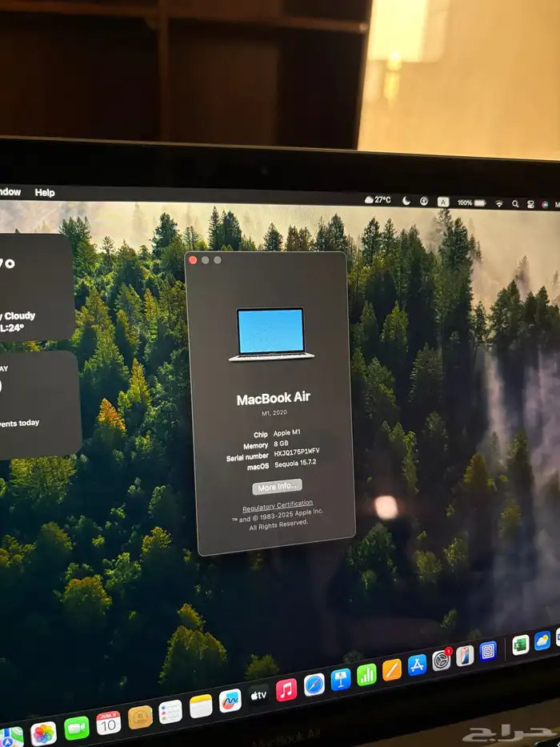This screenshot has height=747, width=560.
Task: Minimize the About This Mac window
Action: click(206, 259)
